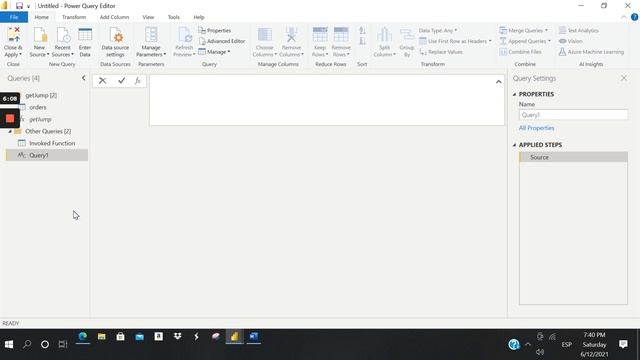Open File Explorer from the taskbar
640x360 pixels.
coord(102,337)
